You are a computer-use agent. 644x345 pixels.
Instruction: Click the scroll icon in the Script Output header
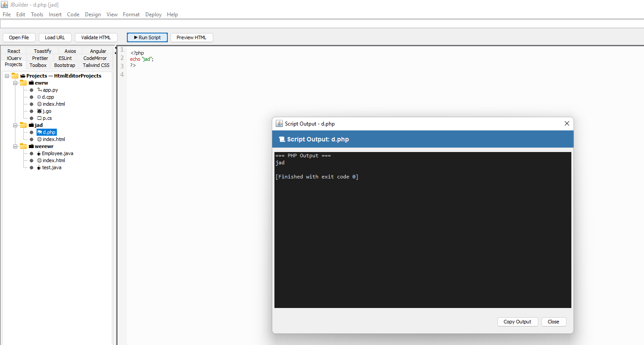(x=282, y=139)
